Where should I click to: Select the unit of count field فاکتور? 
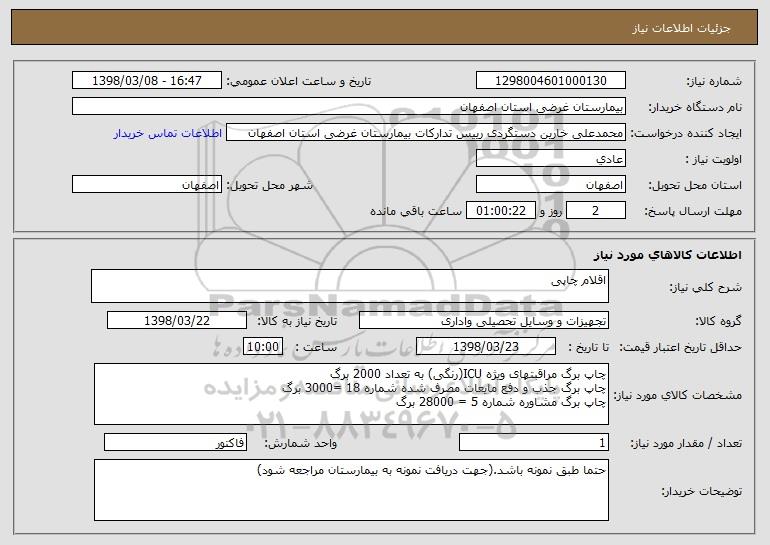(x=175, y=442)
